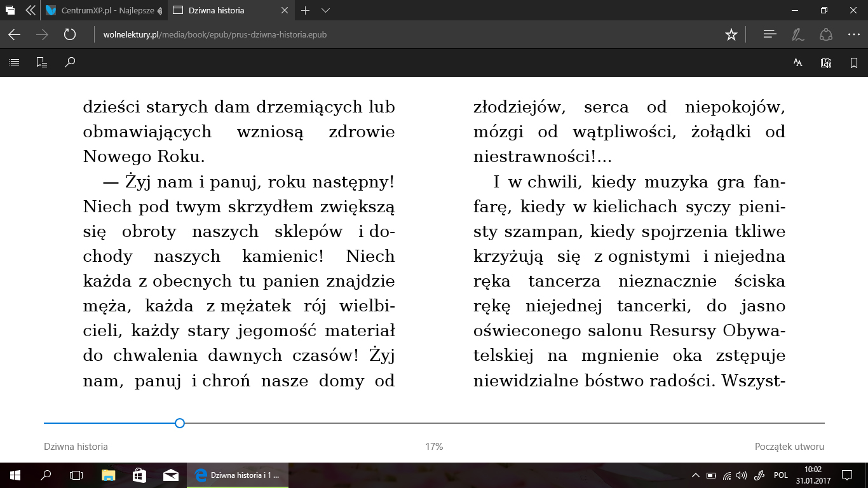Open the Edge Hub panel
Screen dimensions: 868x488
click(770, 35)
